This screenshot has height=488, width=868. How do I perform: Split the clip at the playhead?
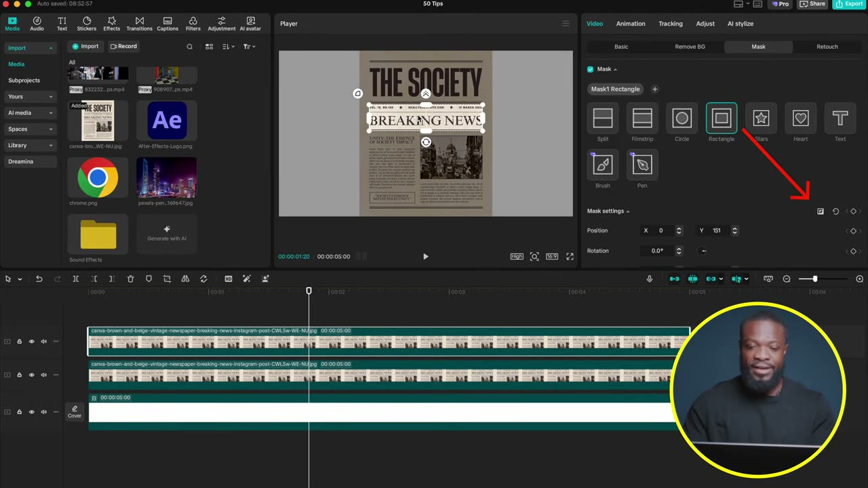[75, 279]
